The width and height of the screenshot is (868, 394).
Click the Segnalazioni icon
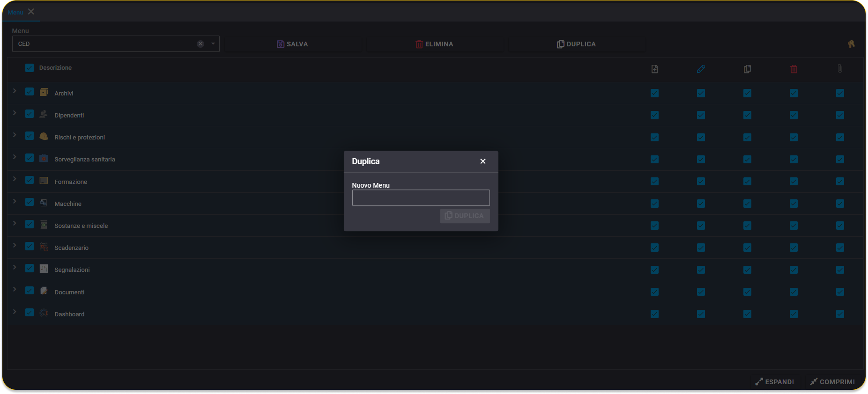click(44, 269)
